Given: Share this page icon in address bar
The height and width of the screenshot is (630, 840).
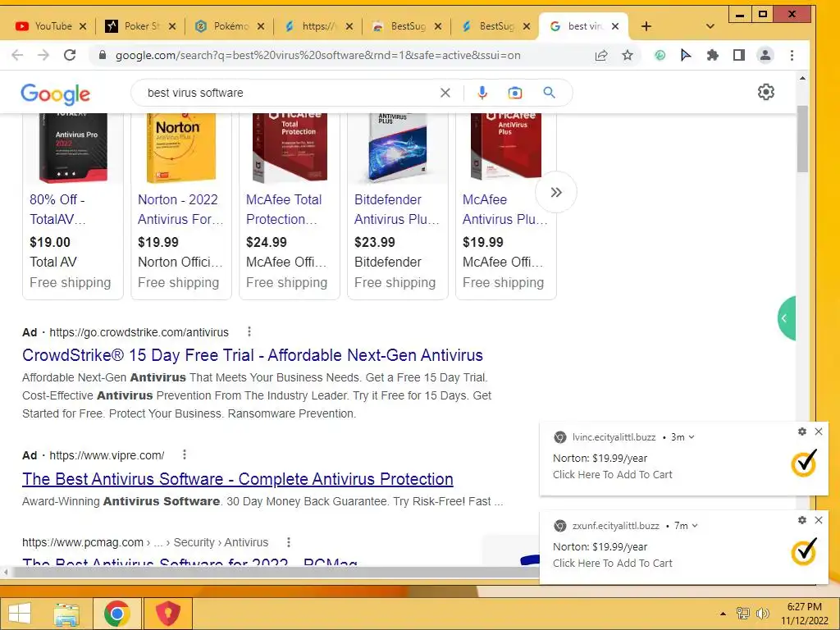Looking at the screenshot, I should [x=601, y=55].
